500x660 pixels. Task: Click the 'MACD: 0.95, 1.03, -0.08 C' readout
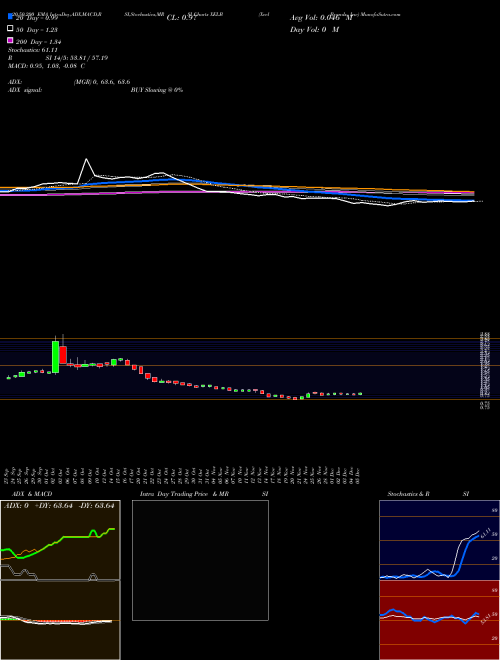click(46, 66)
